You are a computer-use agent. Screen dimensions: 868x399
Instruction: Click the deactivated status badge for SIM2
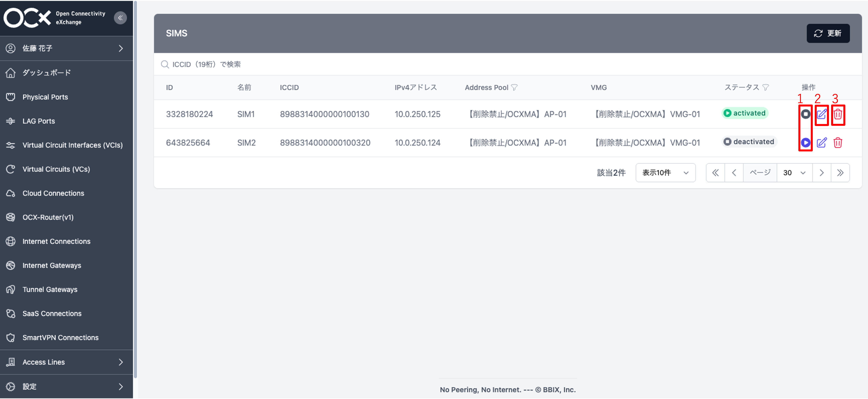click(749, 142)
